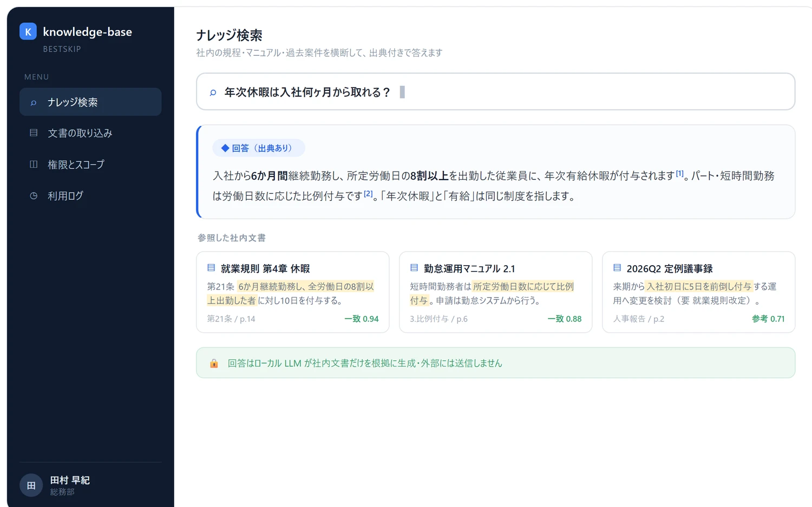
Task: Open the 就業規則 第4章 休暇 source card
Action: pyautogui.click(x=293, y=292)
